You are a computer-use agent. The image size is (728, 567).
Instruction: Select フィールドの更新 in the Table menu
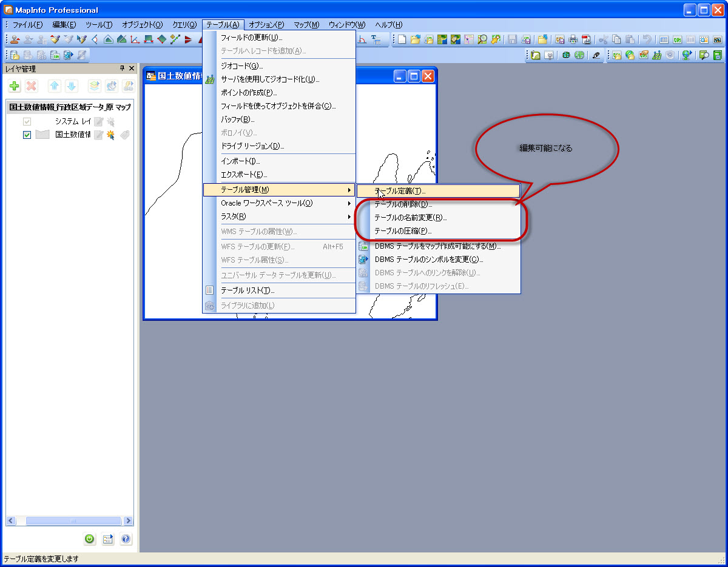(279, 38)
